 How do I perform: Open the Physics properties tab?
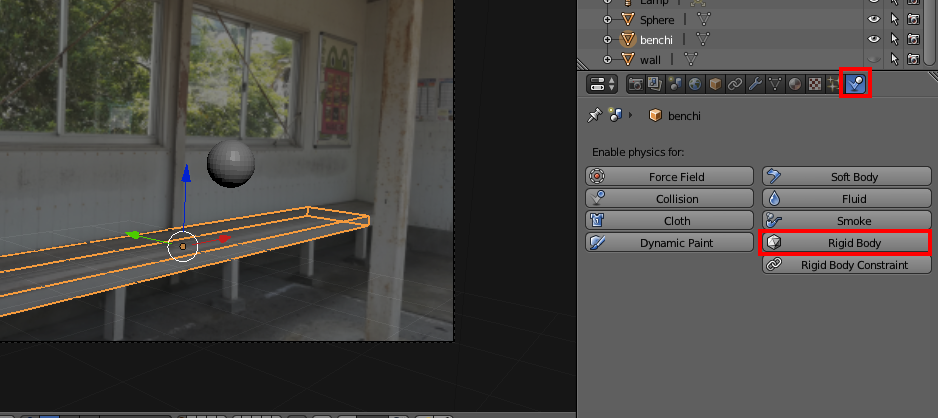(855, 84)
